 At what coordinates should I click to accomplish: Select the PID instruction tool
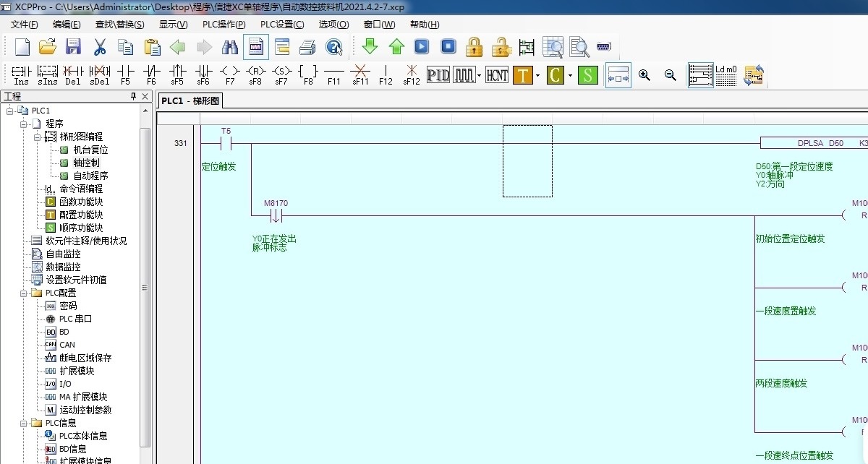(x=439, y=74)
